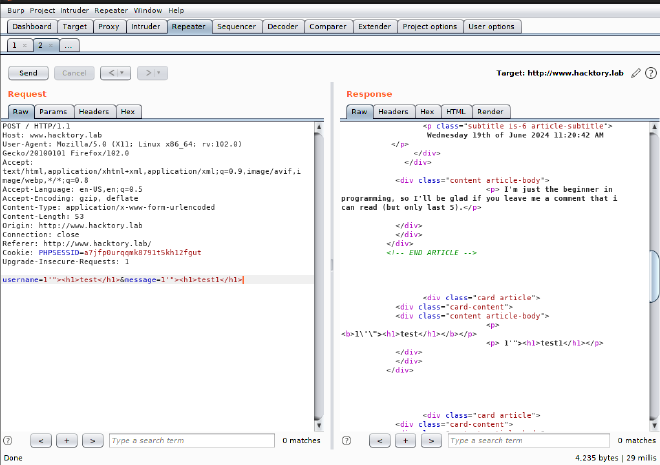Click the Content-Length: 53 header line
The image size is (660, 465).
(x=43, y=217)
